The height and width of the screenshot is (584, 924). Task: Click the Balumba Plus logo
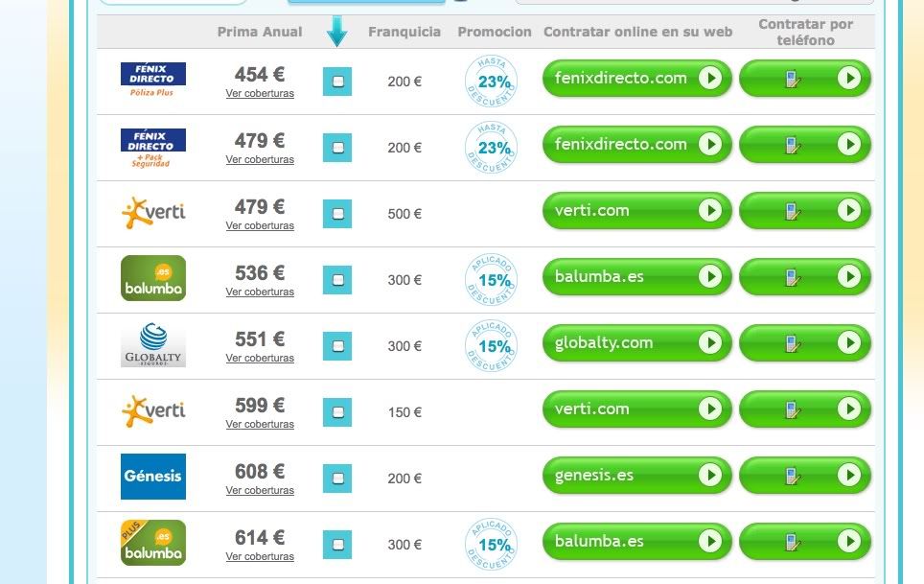(x=153, y=543)
